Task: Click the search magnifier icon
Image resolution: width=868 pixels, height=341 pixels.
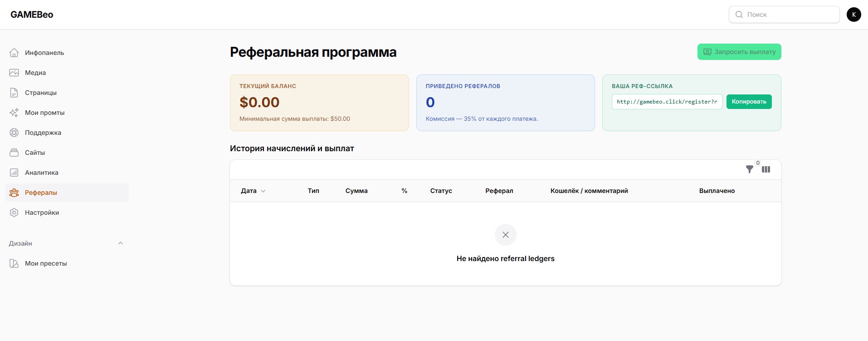Action: (x=739, y=15)
